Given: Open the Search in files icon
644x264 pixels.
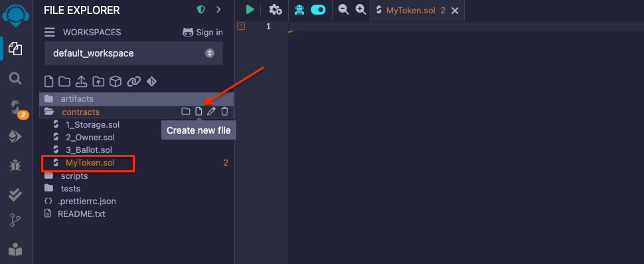Looking at the screenshot, I should pos(15,78).
